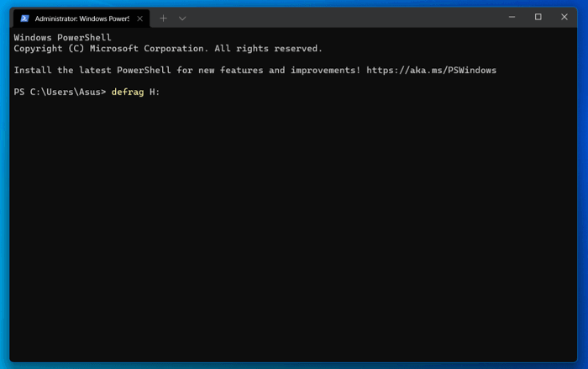Click the Install the latest PowerShell message
The height and width of the screenshot is (369, 588).
click(x=187, y=71)
